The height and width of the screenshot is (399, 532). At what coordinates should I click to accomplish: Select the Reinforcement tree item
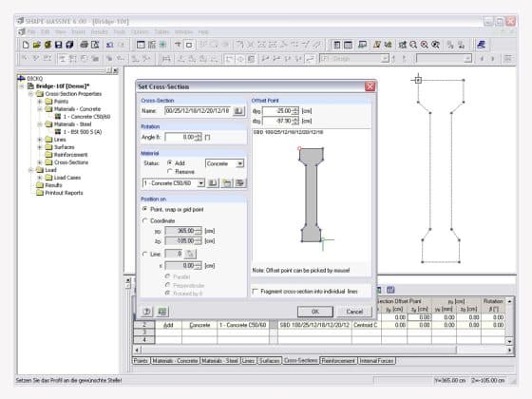70,155
